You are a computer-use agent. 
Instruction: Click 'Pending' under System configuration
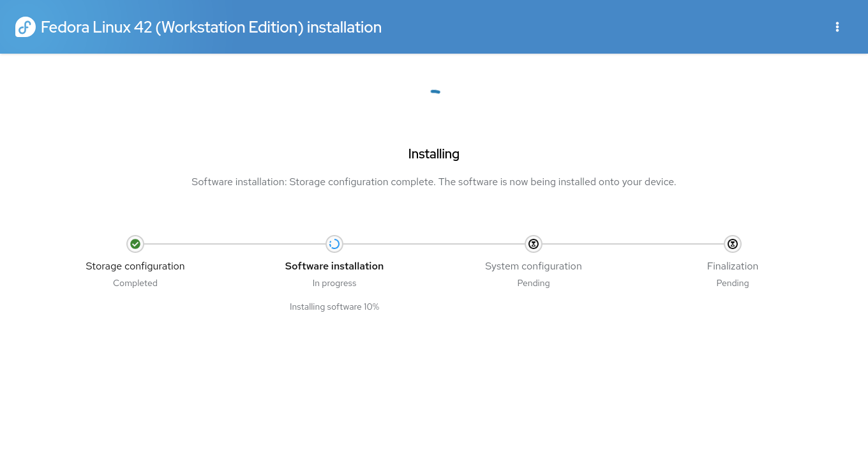[x=534, y=284]
